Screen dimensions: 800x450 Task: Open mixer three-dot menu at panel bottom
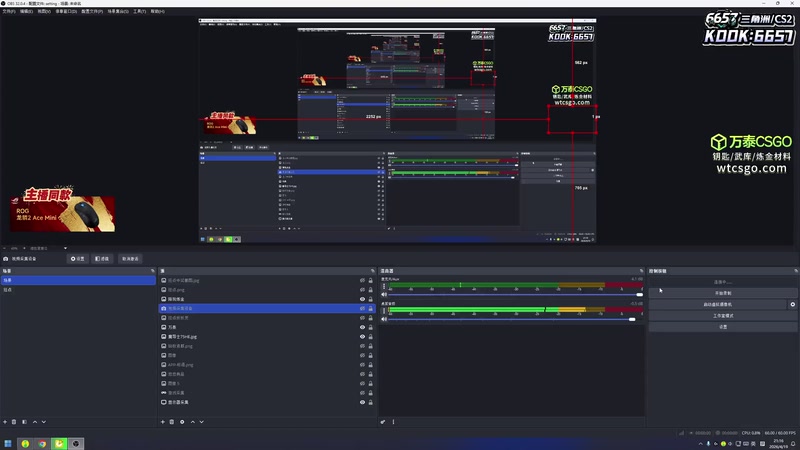pos(393,422)
